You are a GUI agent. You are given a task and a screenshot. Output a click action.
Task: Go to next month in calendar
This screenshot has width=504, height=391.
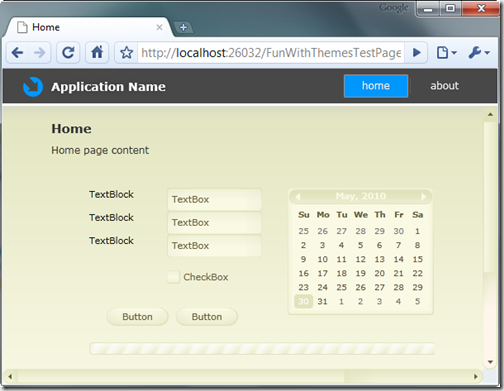[x=423, y=196]
